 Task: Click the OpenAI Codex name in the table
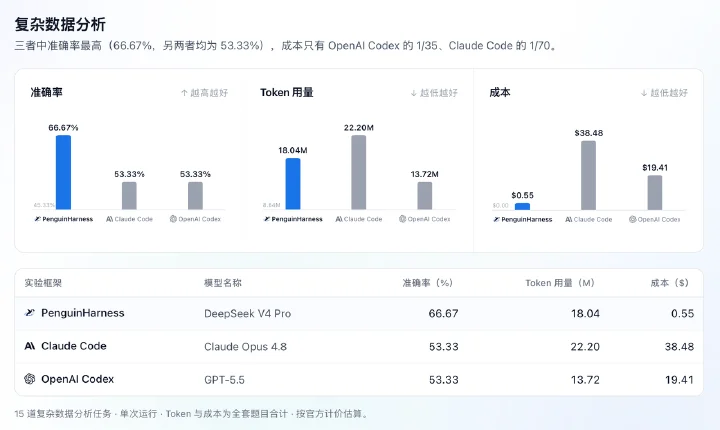pyautogui.click(x=78, y=379)
